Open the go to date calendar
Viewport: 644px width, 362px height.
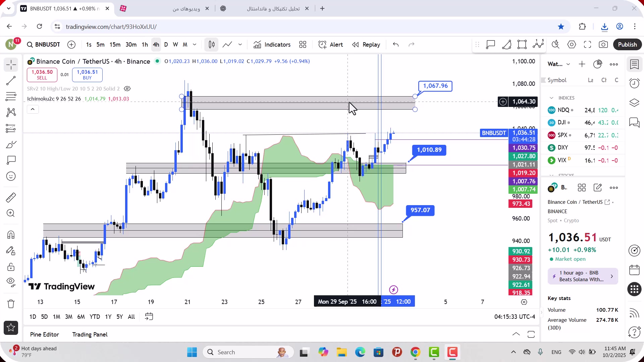tap(149, 317)
